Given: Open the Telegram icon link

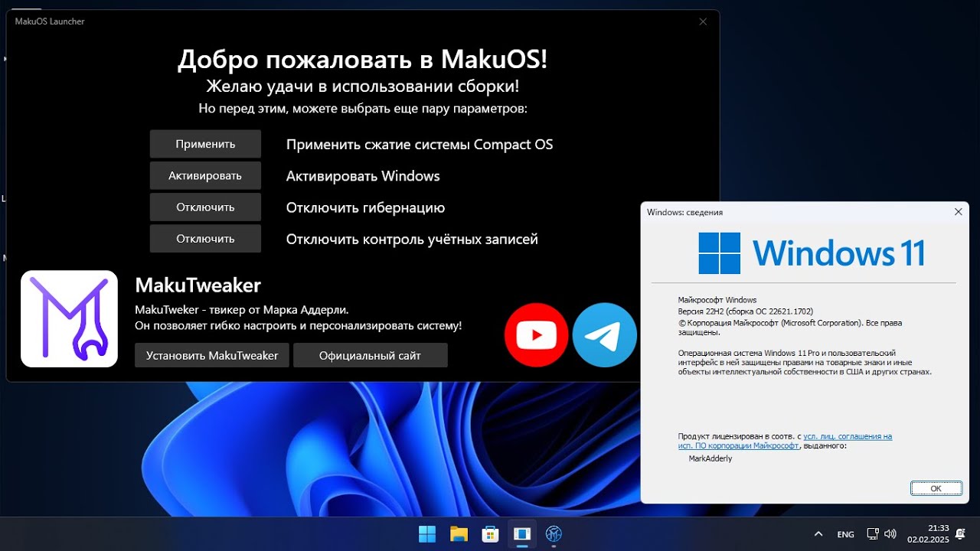Looking at the screenshot, I should coord(605,335).
